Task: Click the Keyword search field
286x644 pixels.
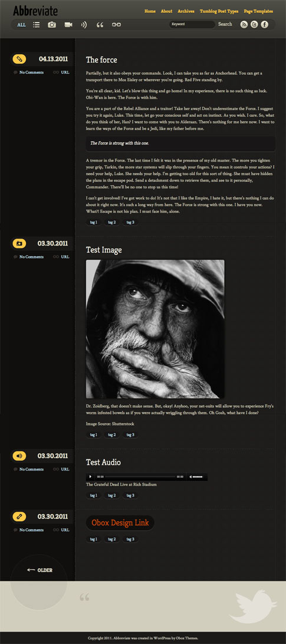Action: click(x=192, y=24)
